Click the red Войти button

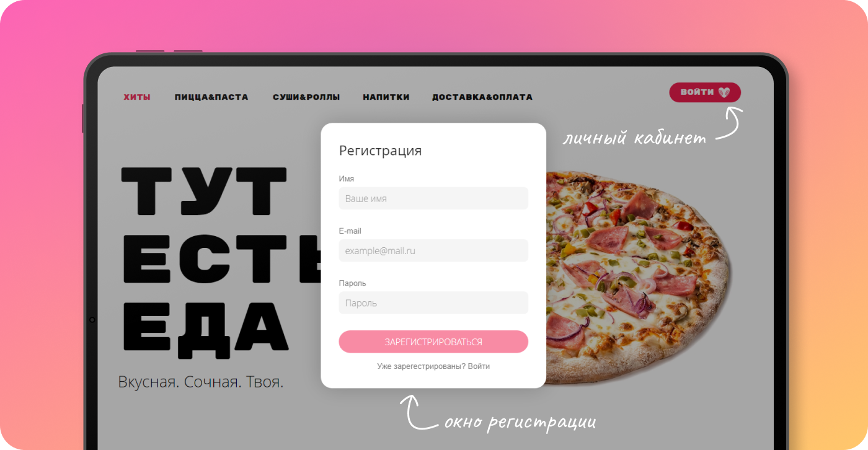705,92
